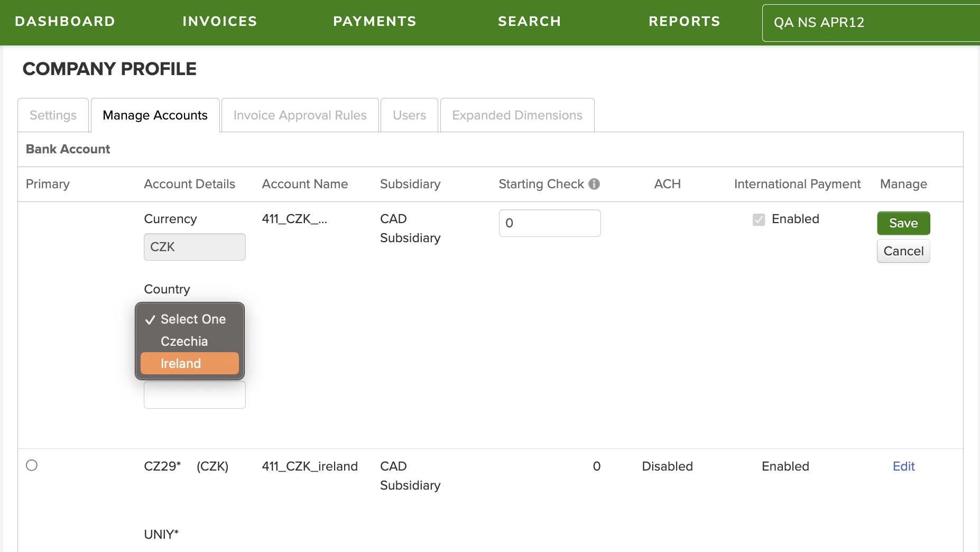Toggle the International Payment Enabled checkbox

point(759,219)
